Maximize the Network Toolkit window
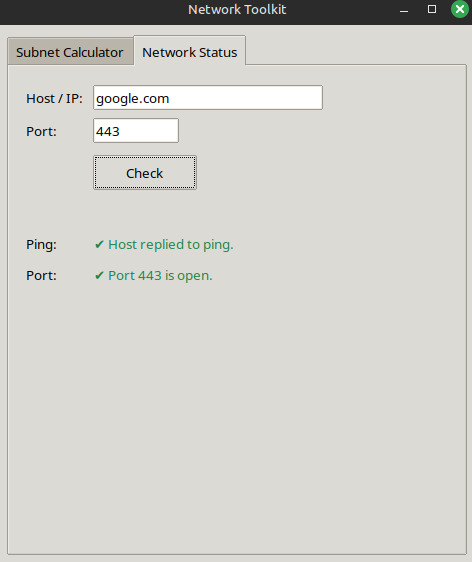Viewport: 472px width, 562px height. click(432, 9)
